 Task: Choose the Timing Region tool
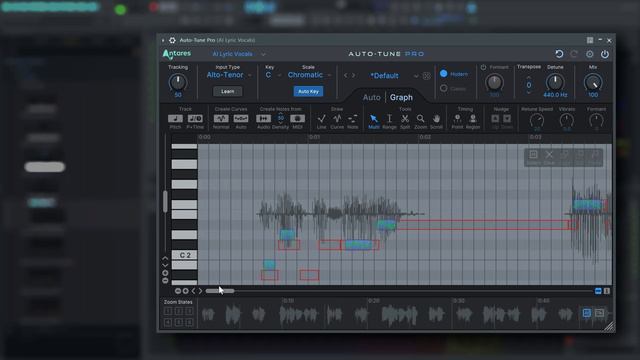pos(473,119)
